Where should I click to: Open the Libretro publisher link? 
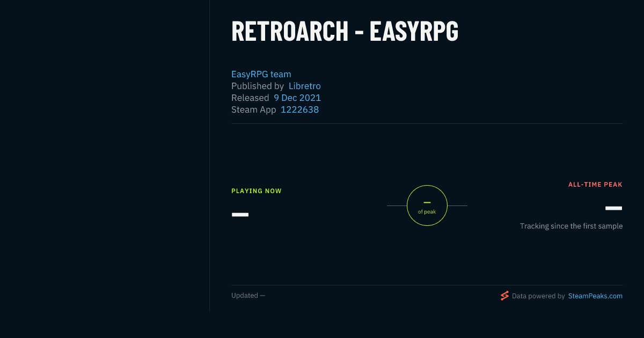305,86
